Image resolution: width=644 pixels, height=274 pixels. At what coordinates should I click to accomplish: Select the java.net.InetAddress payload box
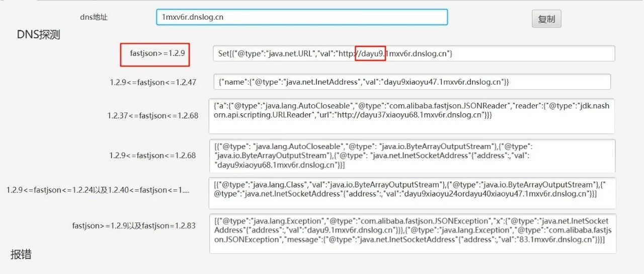(x=412, y=82)
